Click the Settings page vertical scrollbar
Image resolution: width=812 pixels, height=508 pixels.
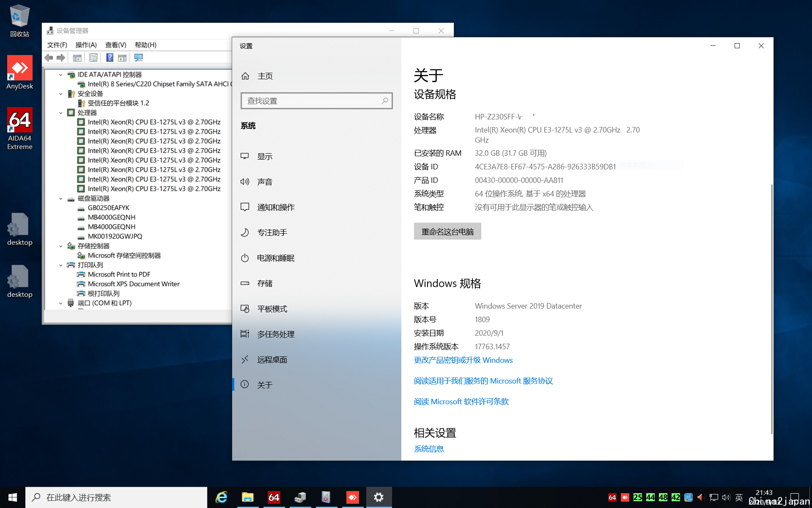tap(771, 309)
